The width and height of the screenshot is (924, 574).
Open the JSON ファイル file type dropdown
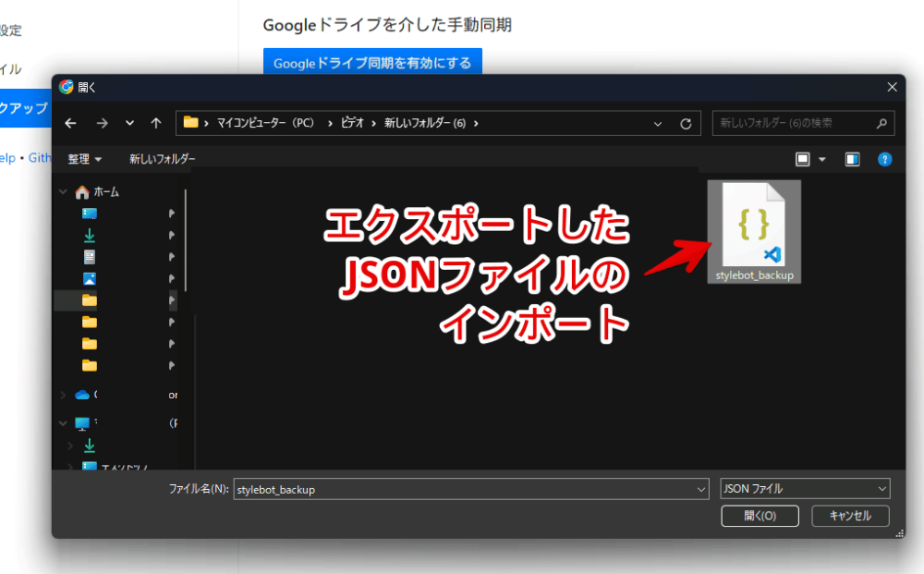(x=804, y=488)
